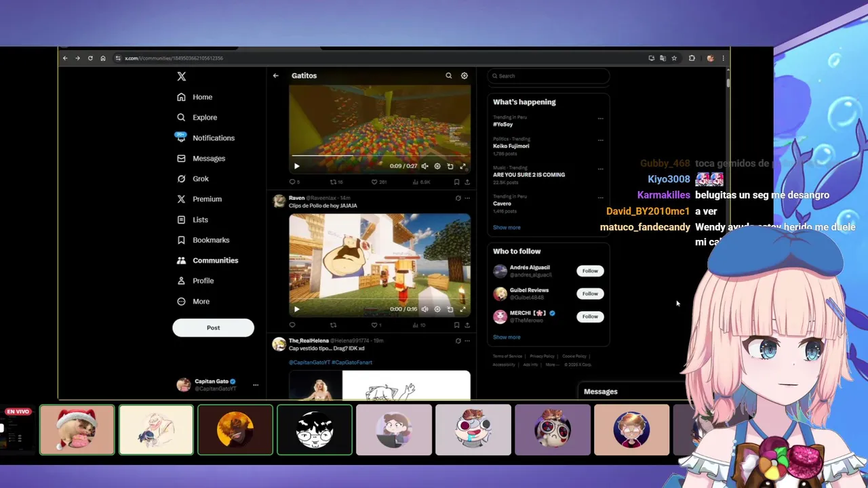Click the white Post button
The width and height of the screenshot is (868, 488).
[213, 327]
